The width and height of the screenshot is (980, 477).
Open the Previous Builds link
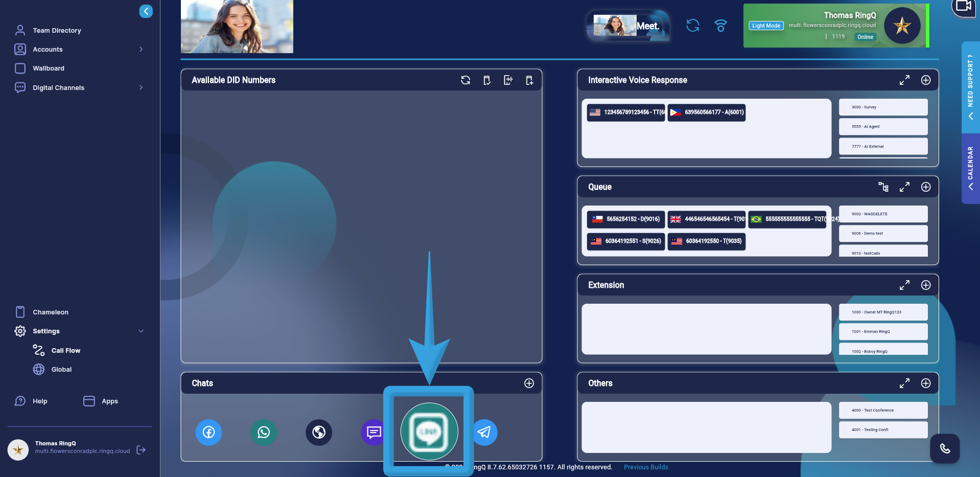coord(646,467)
